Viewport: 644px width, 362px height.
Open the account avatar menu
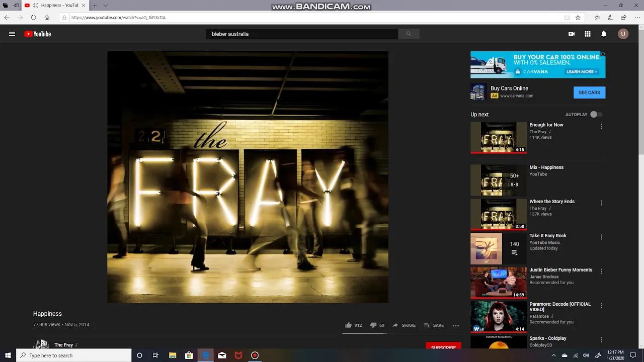pyautogui.click(x=623, y=34)
